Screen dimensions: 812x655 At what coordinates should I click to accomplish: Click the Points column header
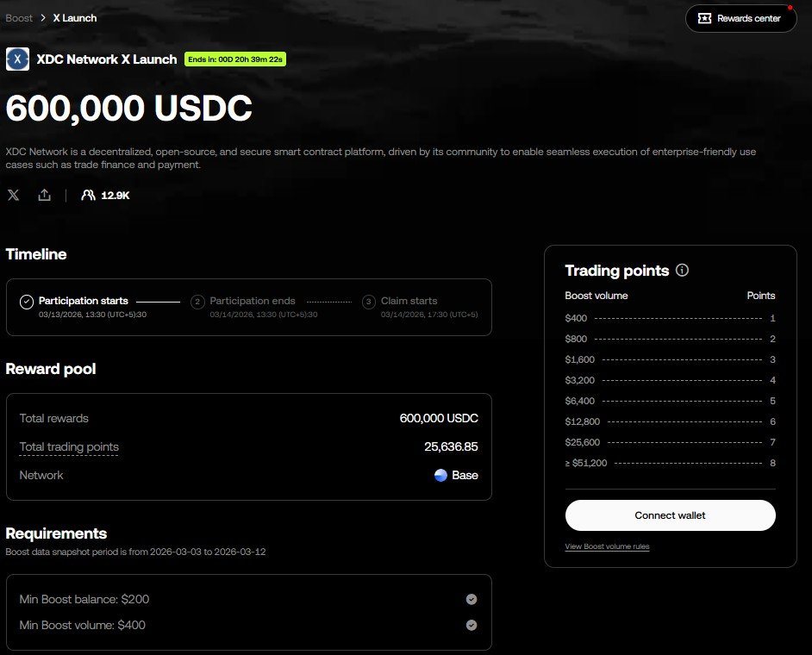point(761,296)
